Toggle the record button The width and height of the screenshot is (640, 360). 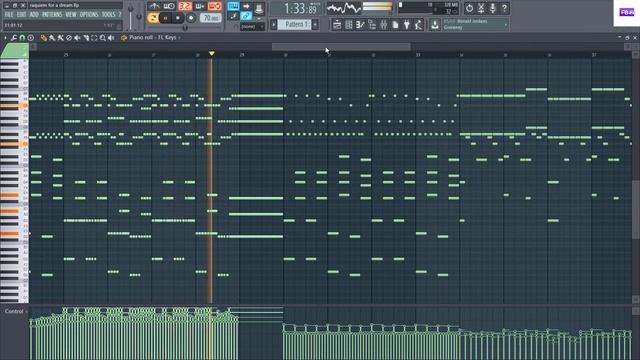[191, 18]
